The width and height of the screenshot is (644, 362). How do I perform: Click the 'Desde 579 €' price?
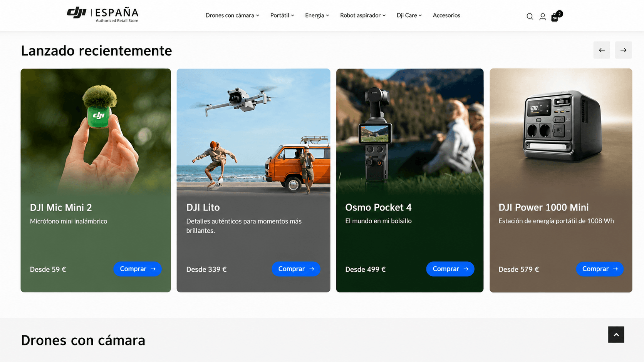[518, 270]
